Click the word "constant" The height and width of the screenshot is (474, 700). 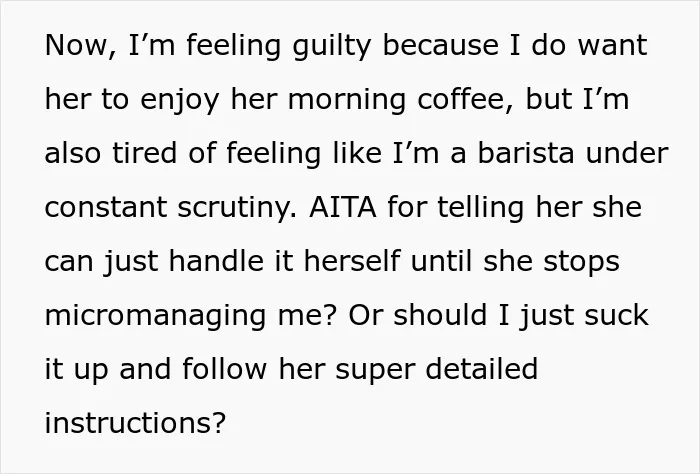click(106, 208)
